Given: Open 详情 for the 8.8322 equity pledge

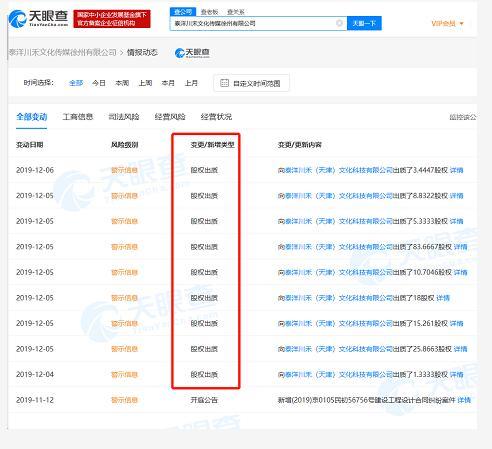Looking at the screenshot, I should click(456, 196).
